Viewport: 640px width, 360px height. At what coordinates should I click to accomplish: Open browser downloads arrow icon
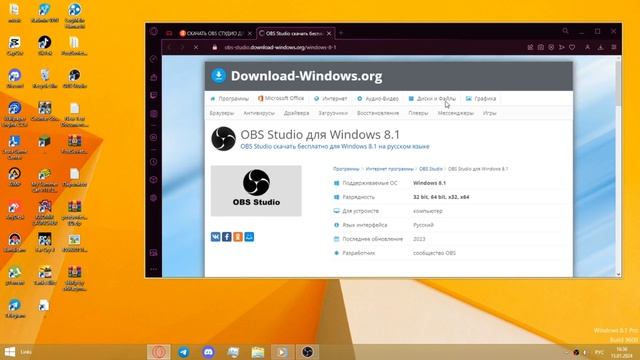[x=600, y=47]
